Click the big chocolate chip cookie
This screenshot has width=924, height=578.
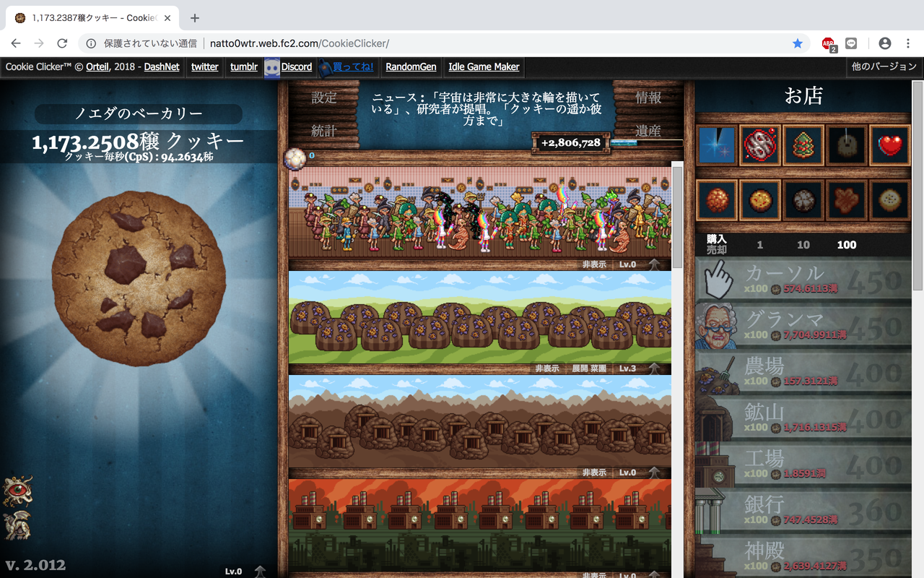tap(139, 278)
